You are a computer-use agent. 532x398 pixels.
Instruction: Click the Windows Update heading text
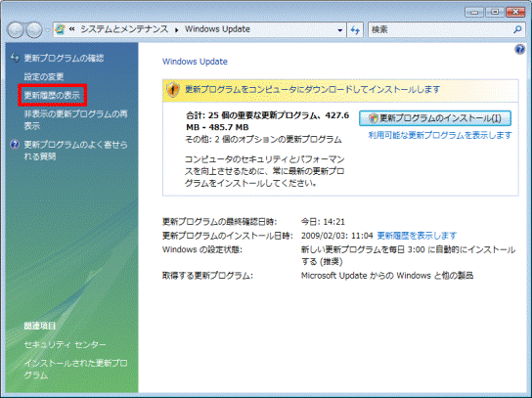[195, 62]
